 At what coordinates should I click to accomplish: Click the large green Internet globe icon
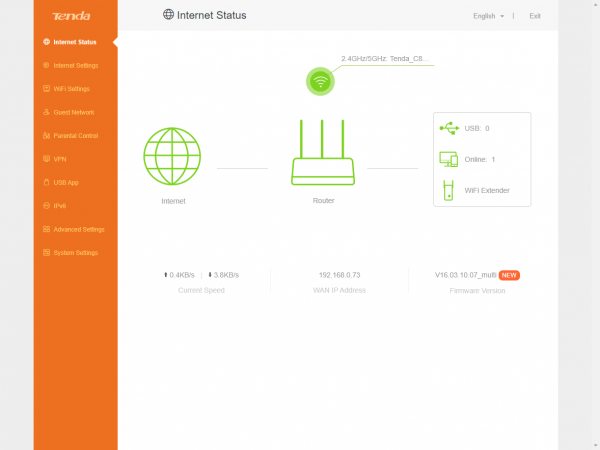point(172,156)
